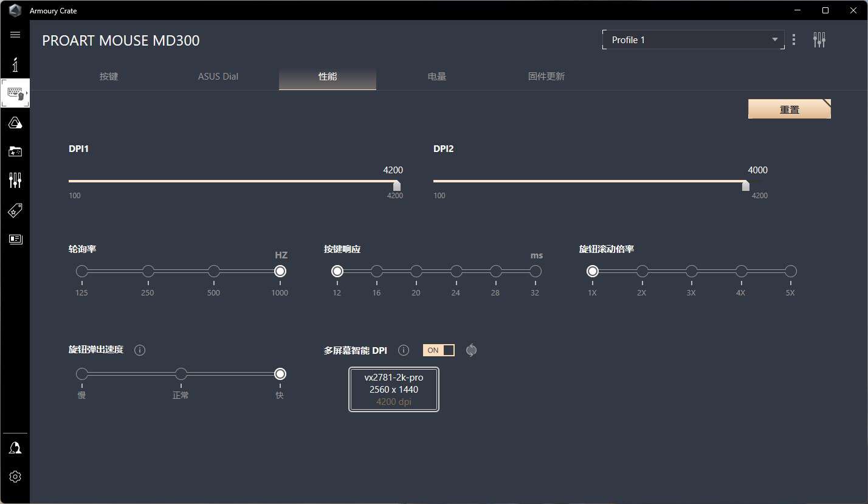The height and width of the screenshot is (504, 868).
Task: Open the 固件更新 tab
Action: coord(546,77)
